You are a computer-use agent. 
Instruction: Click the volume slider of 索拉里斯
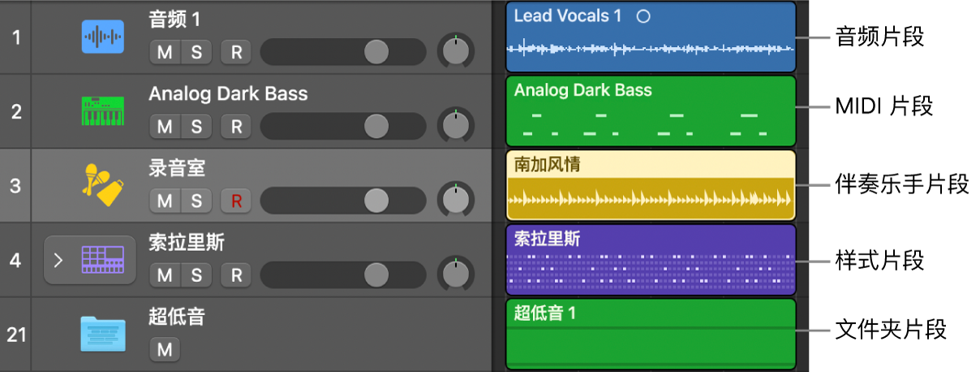[343, 275]
